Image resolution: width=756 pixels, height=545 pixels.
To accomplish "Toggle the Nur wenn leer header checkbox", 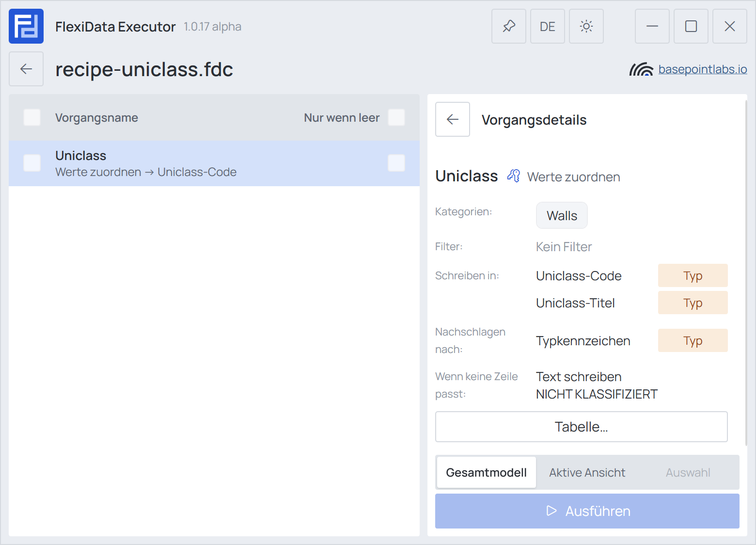I will coord(396,117).
